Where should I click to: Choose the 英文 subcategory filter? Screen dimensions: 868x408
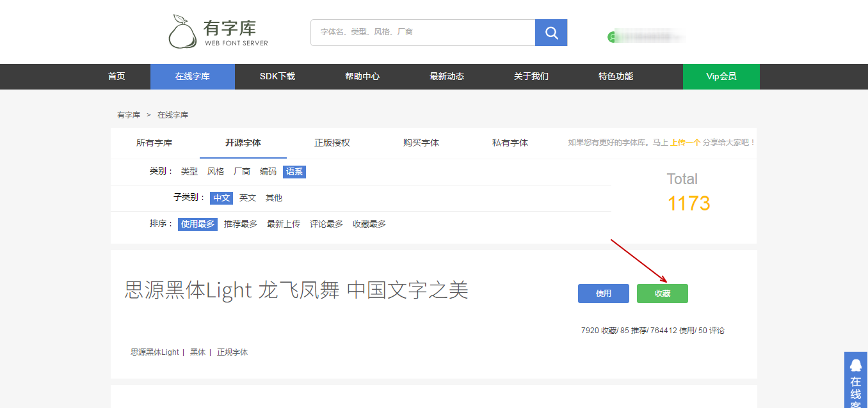pos(248,198)
